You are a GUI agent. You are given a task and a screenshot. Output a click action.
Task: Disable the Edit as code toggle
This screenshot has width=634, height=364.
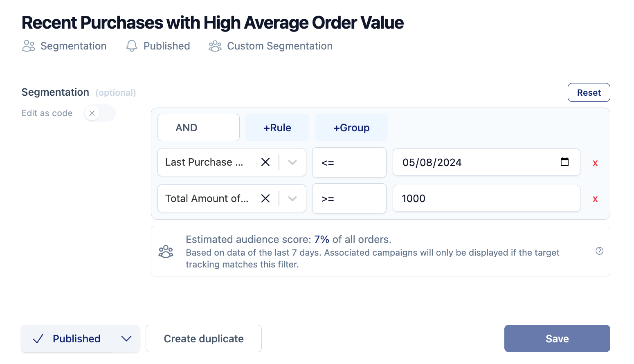[x=92, y=113]
